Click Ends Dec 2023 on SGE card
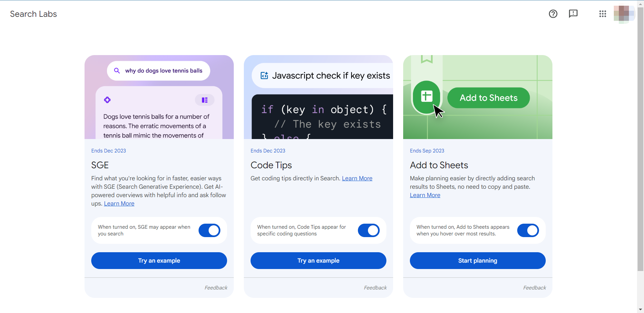The height and width of the screenshot is (313, 644). [109, 151]
